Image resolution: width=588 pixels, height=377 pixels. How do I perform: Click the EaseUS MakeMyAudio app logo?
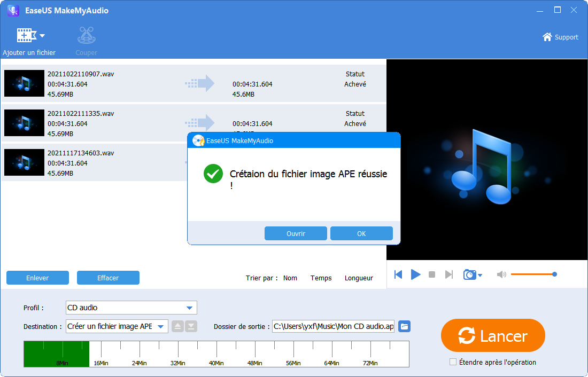pyautogui.click(x=13, y=11)
